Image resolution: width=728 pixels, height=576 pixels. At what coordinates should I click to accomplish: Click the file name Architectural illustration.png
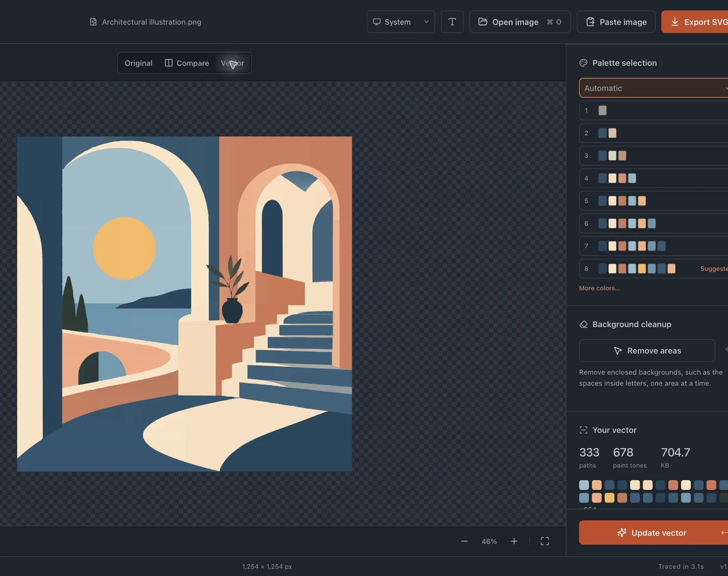click(x=151, y=22)
